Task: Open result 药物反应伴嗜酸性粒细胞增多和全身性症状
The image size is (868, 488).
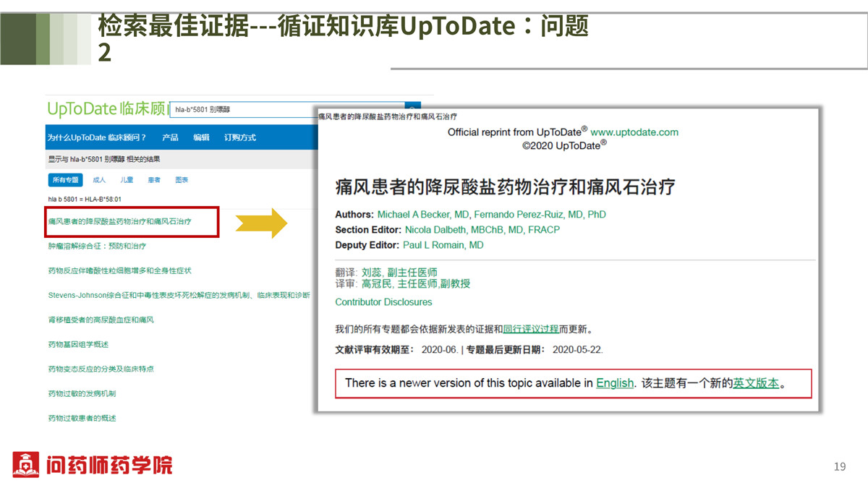Action: (x=119, y=270)
